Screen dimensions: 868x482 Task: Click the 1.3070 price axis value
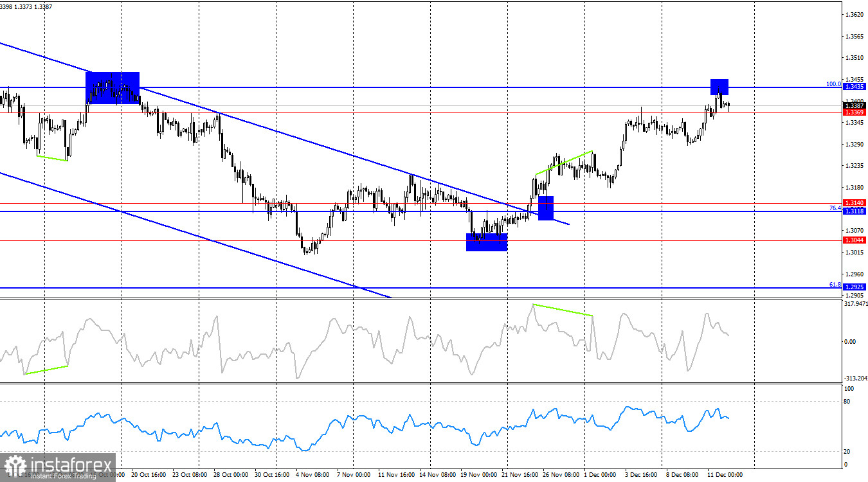pos(854,230)
